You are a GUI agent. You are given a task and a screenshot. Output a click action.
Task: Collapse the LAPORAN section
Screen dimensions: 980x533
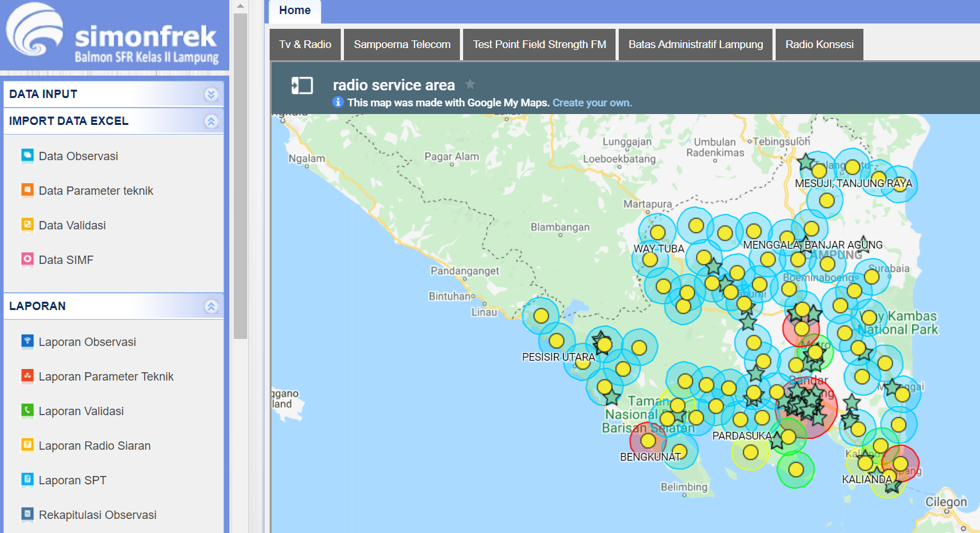click(211, 306)
